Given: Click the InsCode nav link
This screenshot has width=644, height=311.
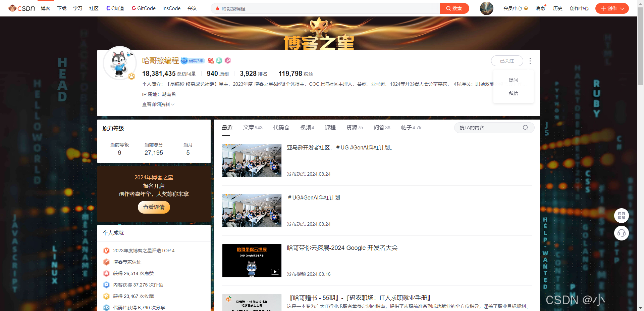Looking at the screenshot, I should coord(171,8).
